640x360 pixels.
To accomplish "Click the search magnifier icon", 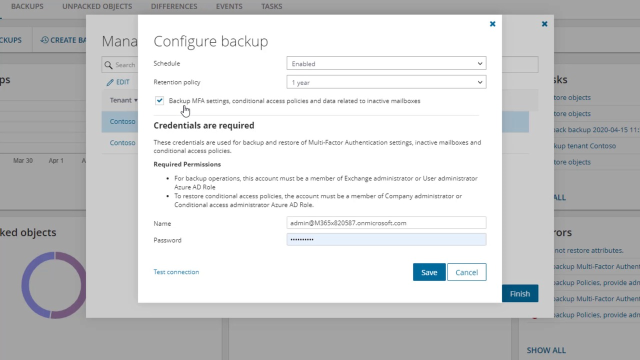I will [x=108, y=65].
